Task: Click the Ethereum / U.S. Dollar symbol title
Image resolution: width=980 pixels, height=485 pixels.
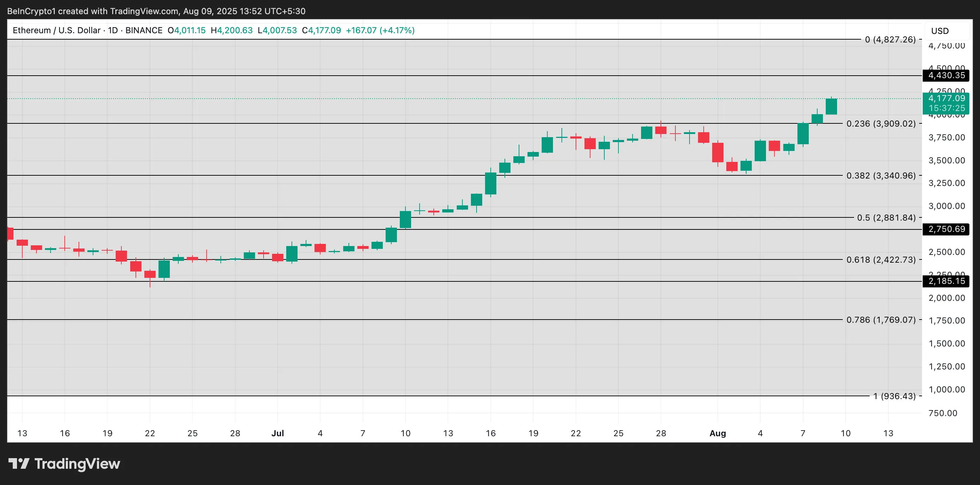Action: click(56, 30)
